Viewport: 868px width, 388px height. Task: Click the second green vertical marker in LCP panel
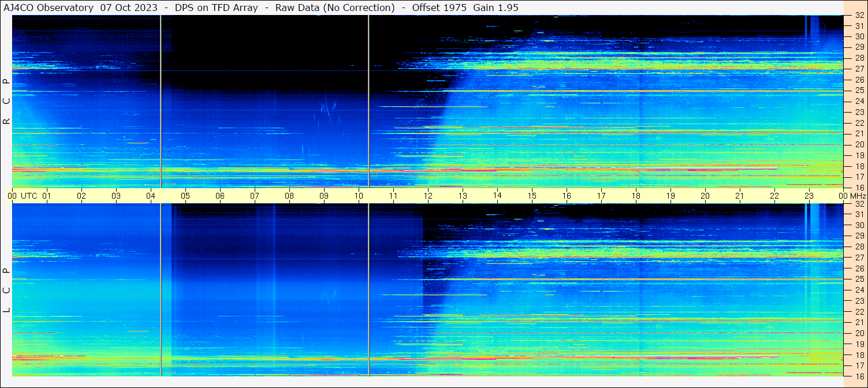368,289
